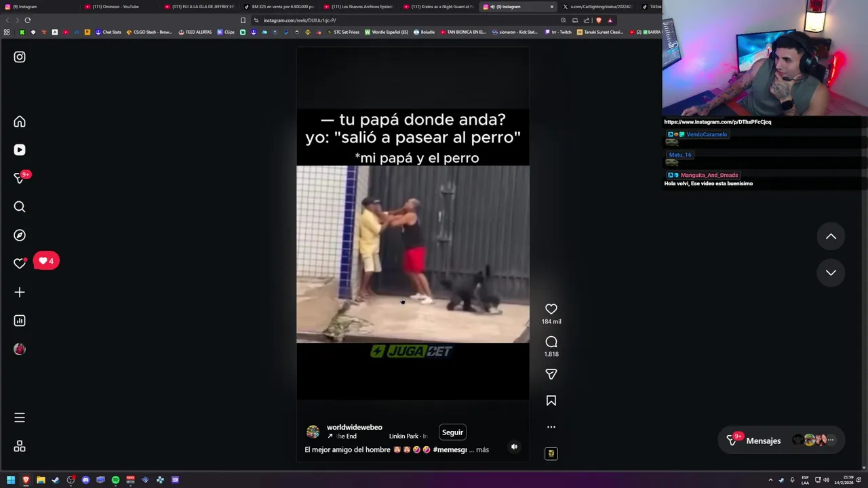The height and width of the screenshot is (488, 868).
Task: Switch to Kratos as a Night Guard tab
Action: [439, 7]
